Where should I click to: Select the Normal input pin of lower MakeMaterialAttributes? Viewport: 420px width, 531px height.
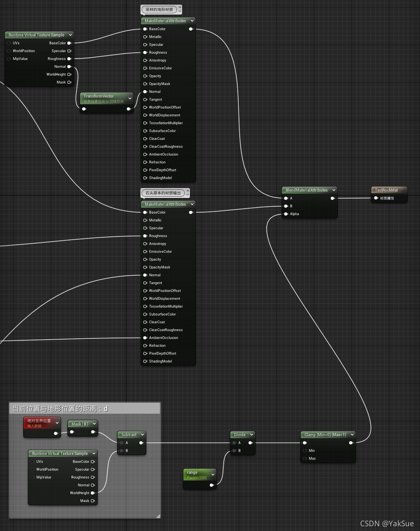pos(145,275)
